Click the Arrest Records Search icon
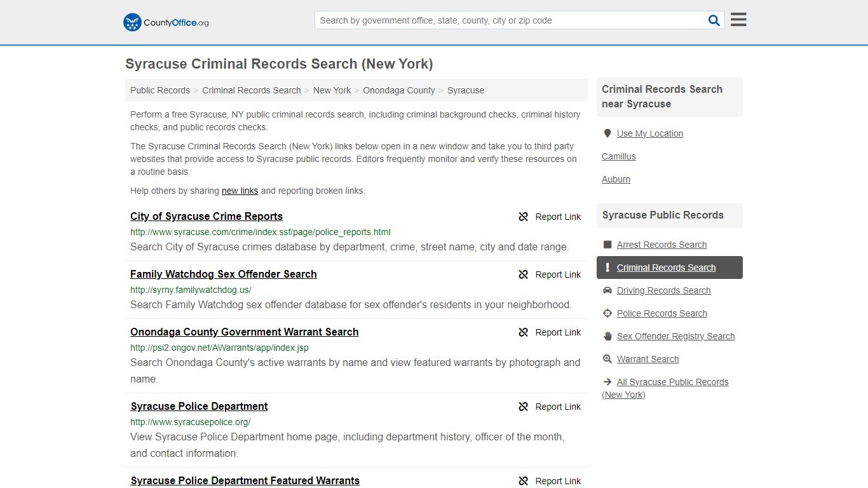This screenshot has height=488, width=868. click(607, 245)
